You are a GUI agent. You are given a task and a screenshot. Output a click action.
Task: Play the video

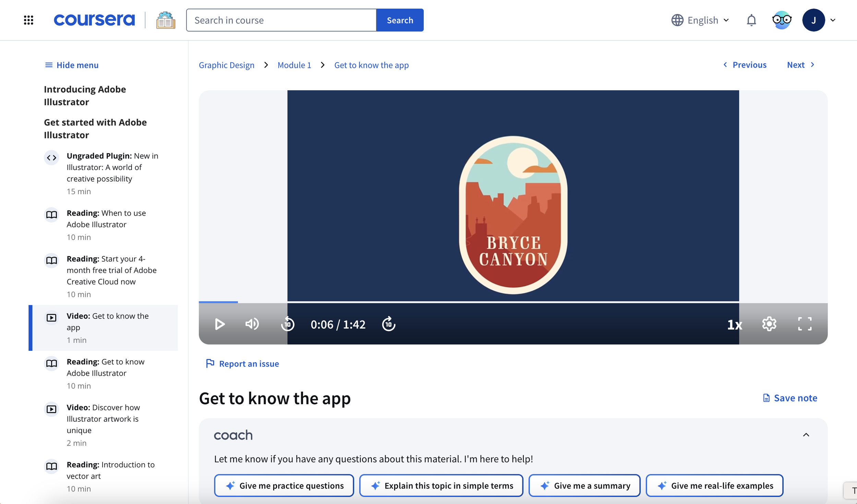(219, 324)
